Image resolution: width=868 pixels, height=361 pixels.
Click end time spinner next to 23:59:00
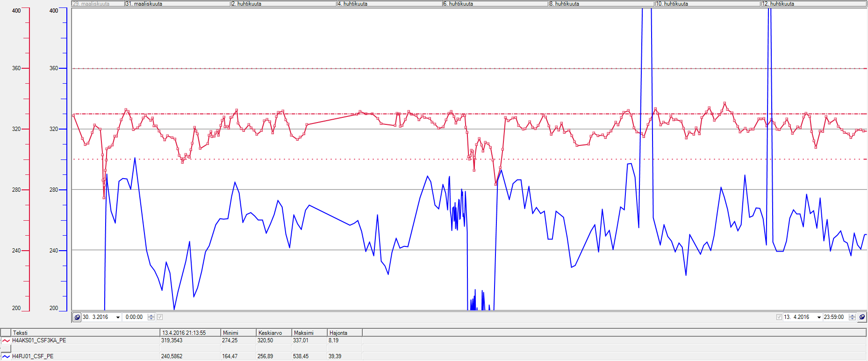[x=852, y=317]
